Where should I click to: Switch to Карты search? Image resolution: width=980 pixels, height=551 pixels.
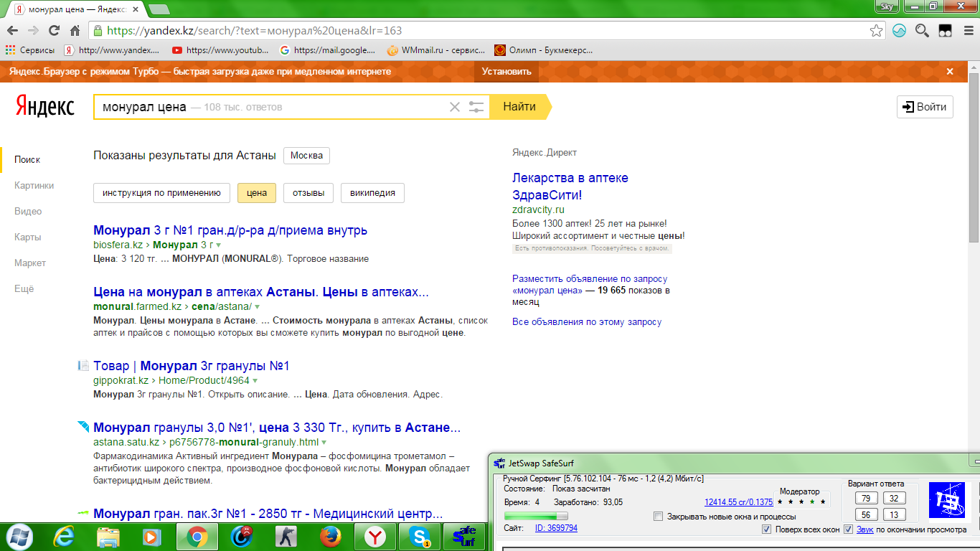coord(27,237)
